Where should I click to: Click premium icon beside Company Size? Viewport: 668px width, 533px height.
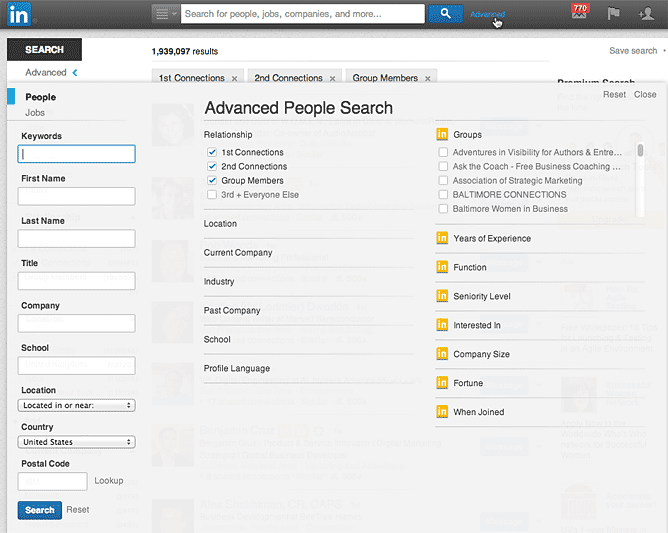442,354
